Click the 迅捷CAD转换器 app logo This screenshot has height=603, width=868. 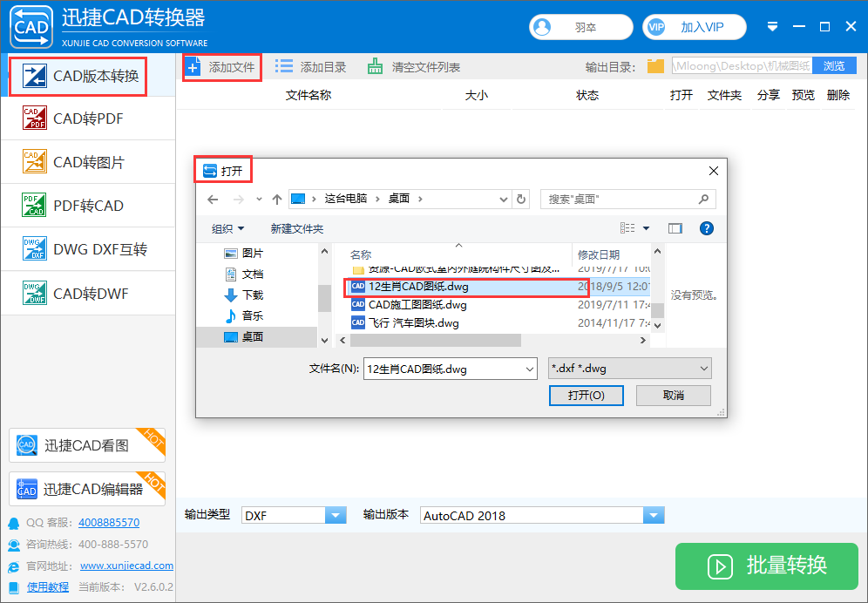pyautogui.click(x=31, y=27)
